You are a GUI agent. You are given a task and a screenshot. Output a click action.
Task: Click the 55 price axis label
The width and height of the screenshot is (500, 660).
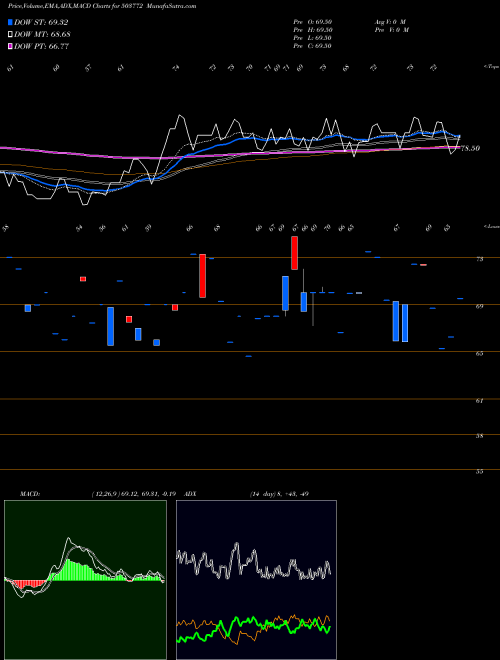[x=479, y=472]
